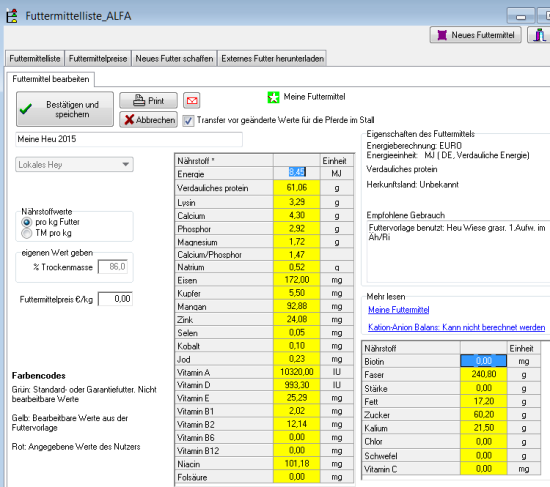Open the Meine Futtermittel link
The width and height of the screenshot is (550, 487).
click(398, 310)
